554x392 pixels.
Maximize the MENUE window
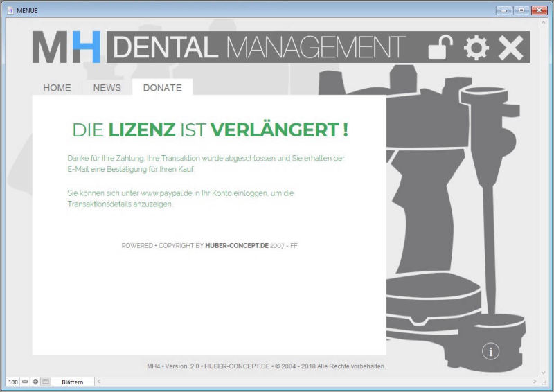click(x=520, y=10)
